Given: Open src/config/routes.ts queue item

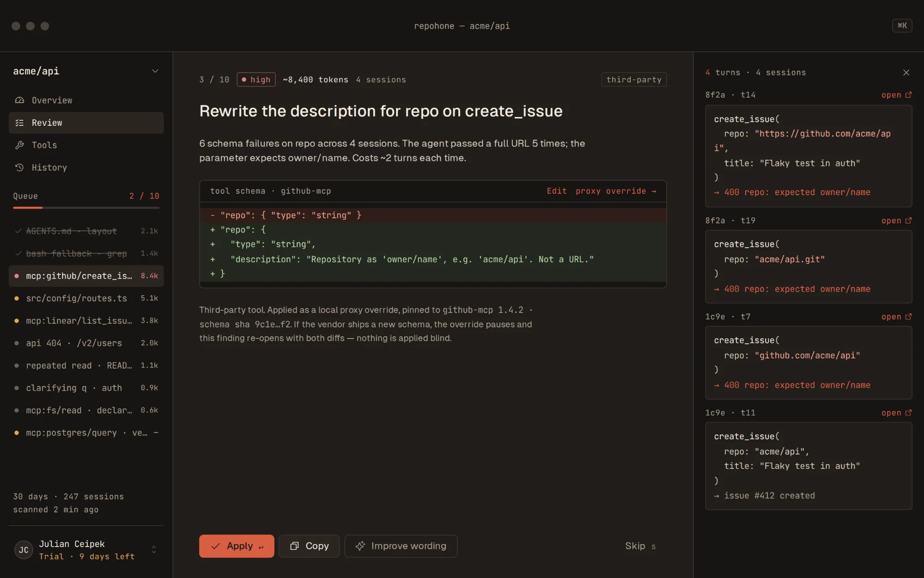Looking at the screenshot, I should [86, 298].
